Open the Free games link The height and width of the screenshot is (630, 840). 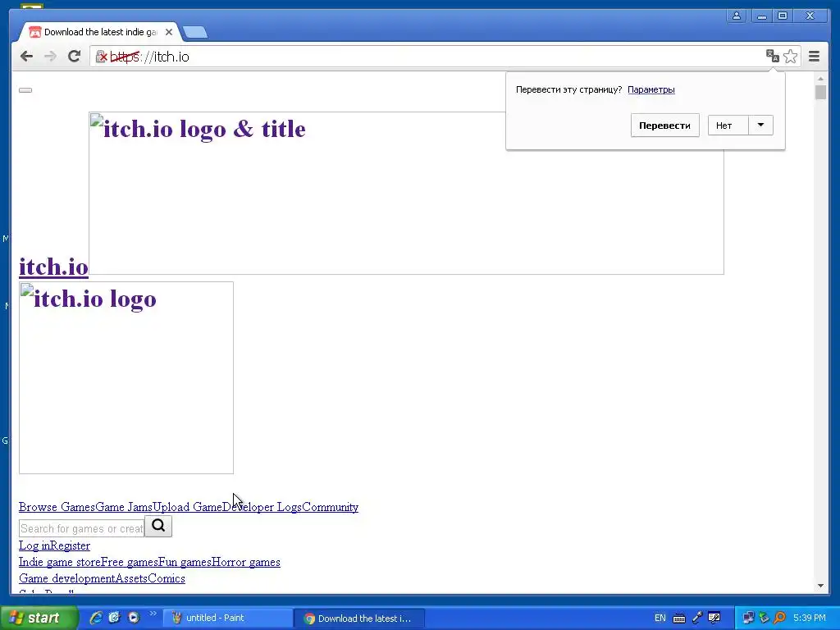click(129, 562)
